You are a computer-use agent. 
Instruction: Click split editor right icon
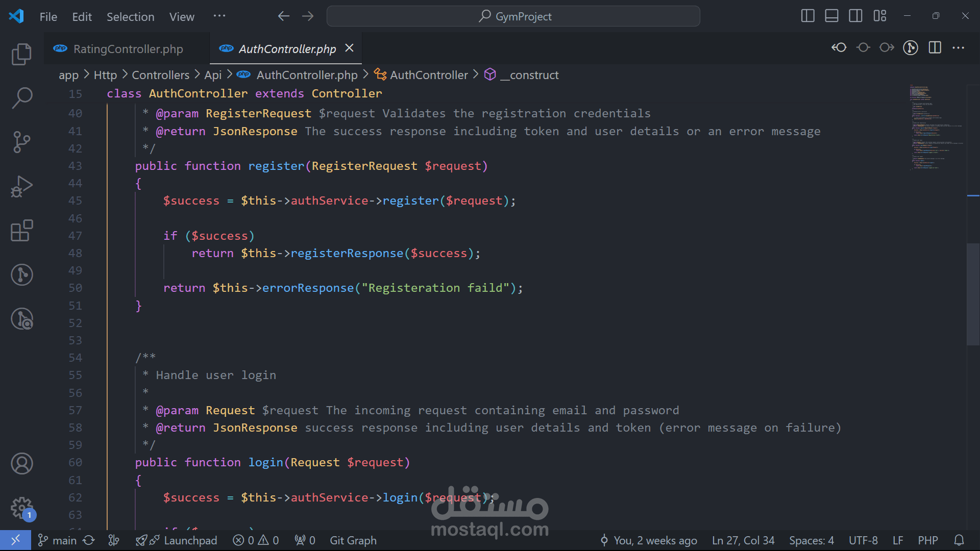coord(935,48)
